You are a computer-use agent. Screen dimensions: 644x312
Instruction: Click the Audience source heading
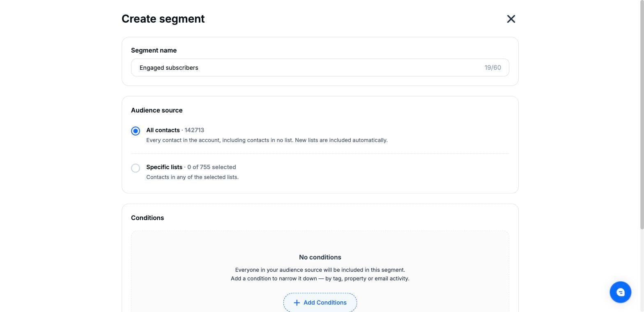tap(156, 110)
